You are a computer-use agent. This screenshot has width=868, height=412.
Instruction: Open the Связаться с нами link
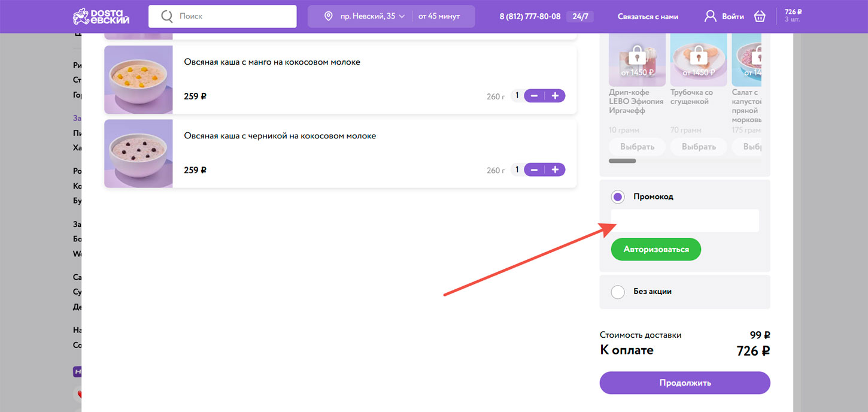click(647, 16)
